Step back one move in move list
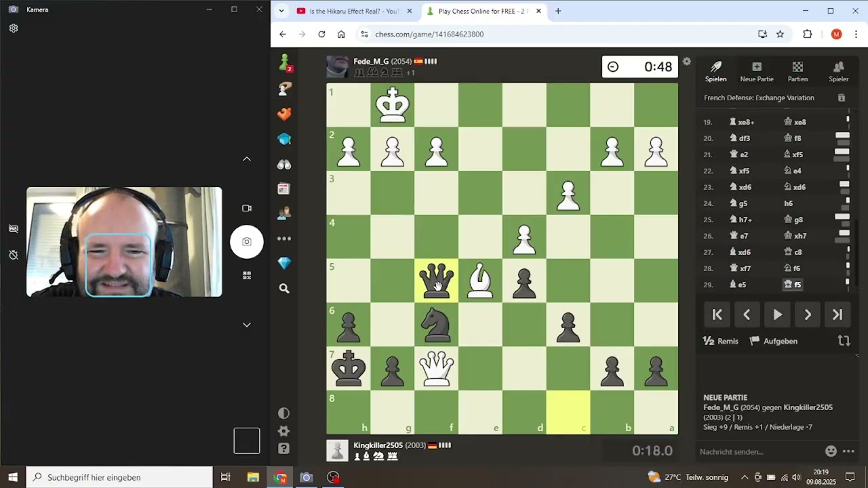The image size is (868, 488). [747, 314]
